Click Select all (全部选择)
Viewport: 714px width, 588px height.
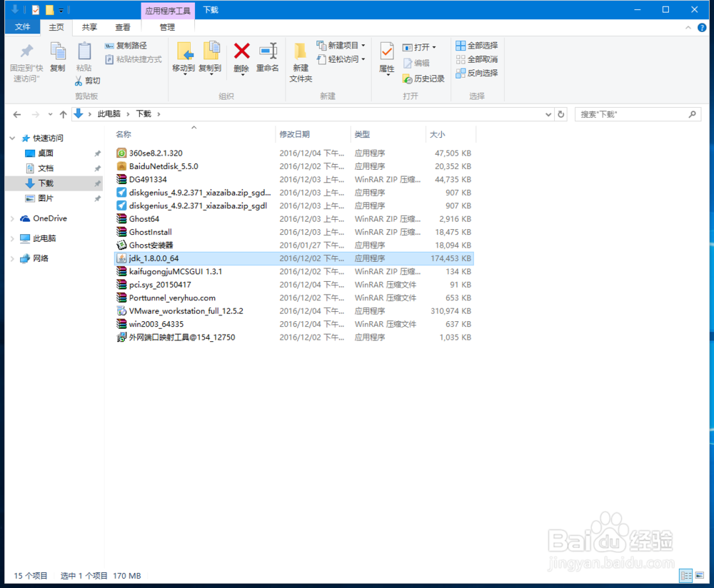[477, 46]
